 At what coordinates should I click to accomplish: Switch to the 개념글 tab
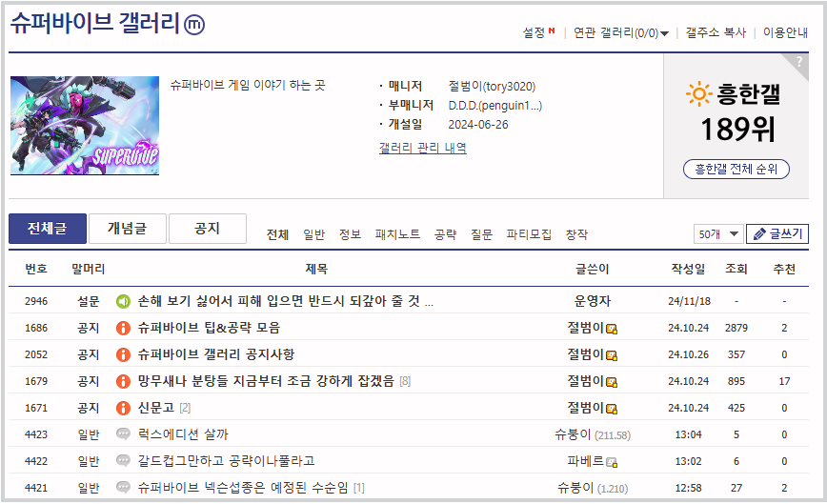click(128, 229)
